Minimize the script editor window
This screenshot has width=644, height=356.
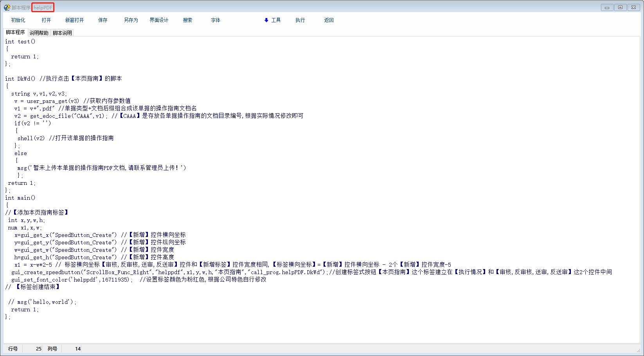tap(607, 7)
